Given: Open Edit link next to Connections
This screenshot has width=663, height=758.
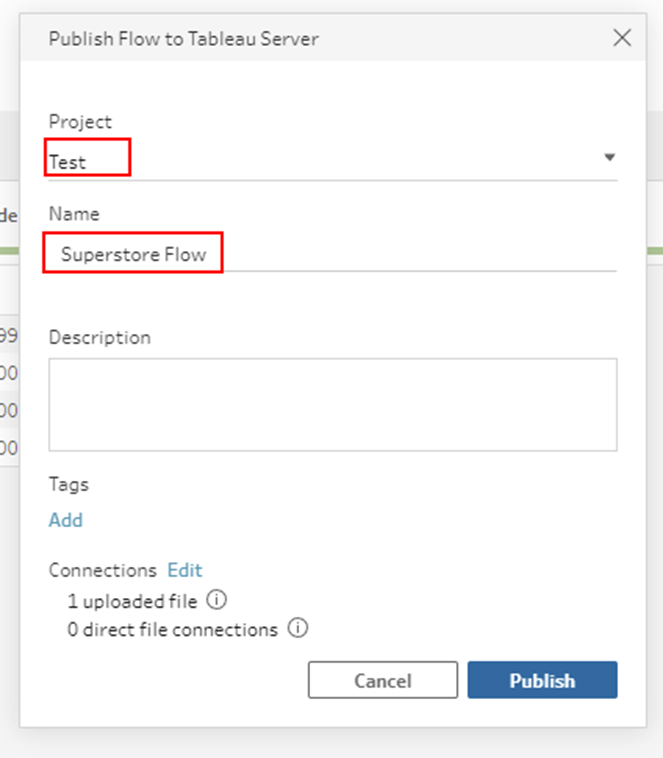Looking at the screenshot, I should [x=185, y=570].
